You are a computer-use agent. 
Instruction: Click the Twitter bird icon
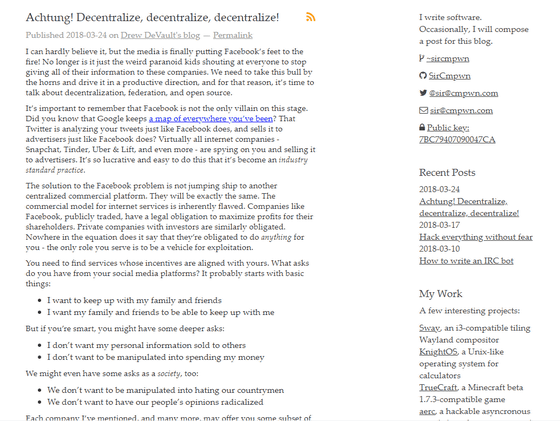point(423,92)
